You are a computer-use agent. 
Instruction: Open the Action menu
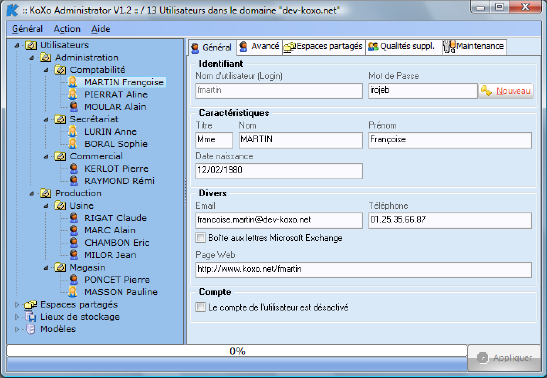(67, 29)
